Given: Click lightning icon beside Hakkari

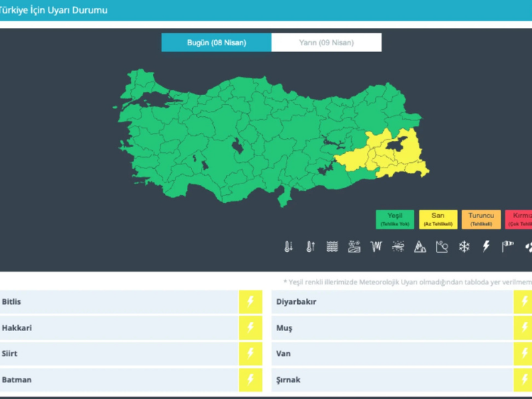Looking at the screenshot, I should pos(251,328).
